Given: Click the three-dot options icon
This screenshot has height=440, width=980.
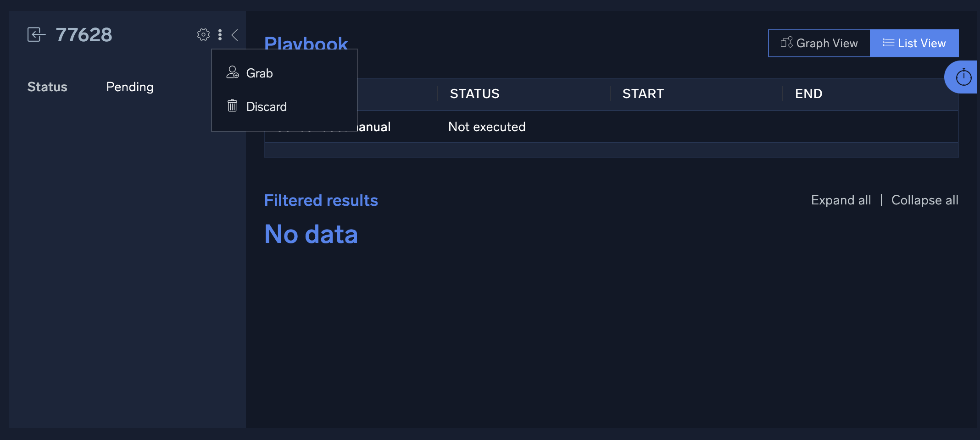Looking at the screenshot, I should click(220, 34).
